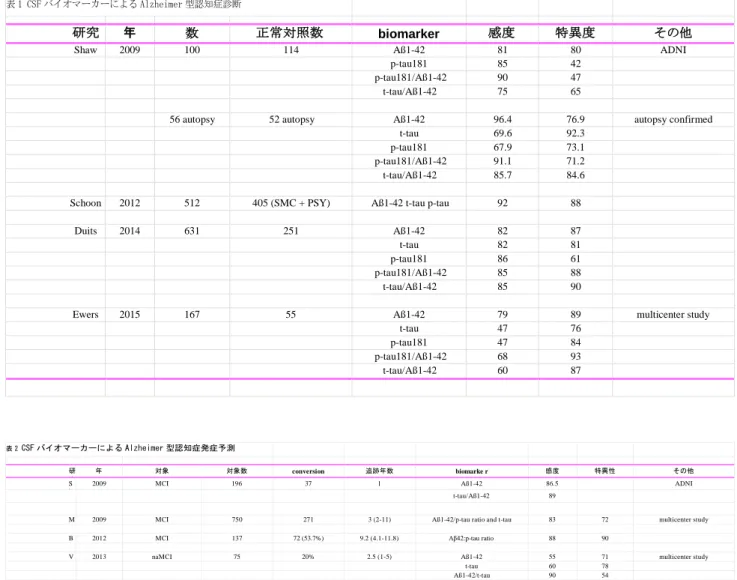Select the conversion column header in table 2
The width and height of the screenshot is (737, 580).
coord(308,471)
